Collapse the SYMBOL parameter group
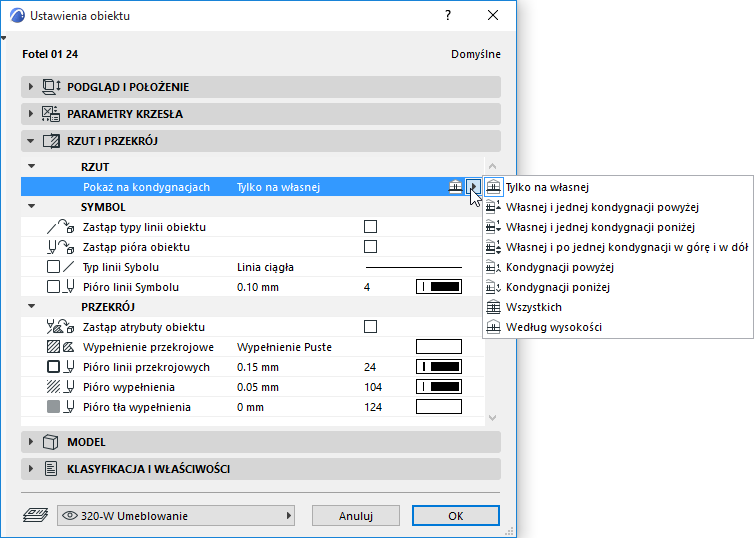Image resolution: width=754 pixels, height=538 pixels. pyautogui.click(x=32, y=206)
